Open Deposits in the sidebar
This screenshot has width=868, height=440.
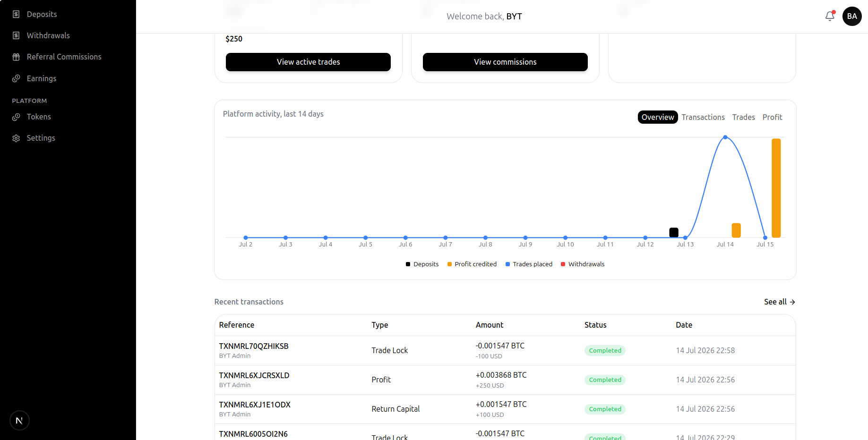pos(42,14)
